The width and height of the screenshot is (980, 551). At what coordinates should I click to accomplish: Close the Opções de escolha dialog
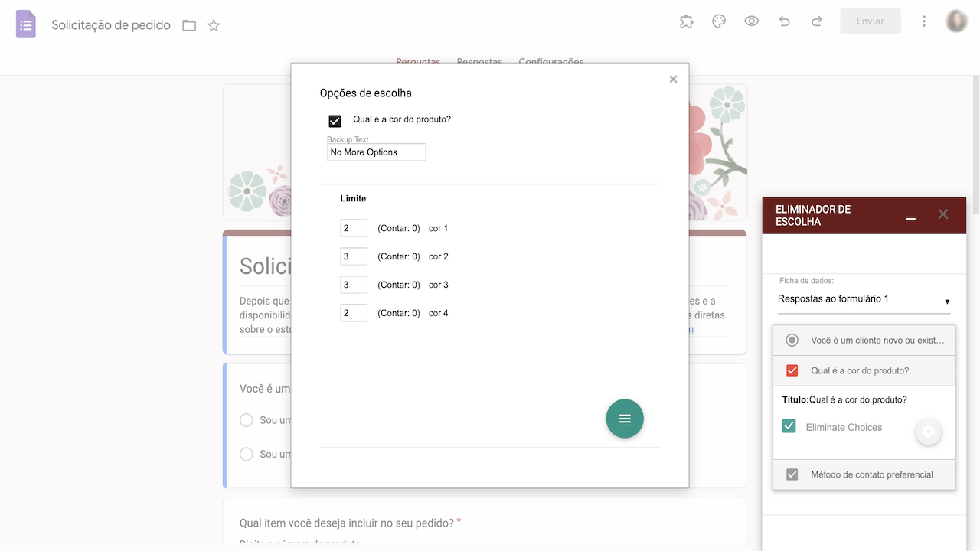673,79
